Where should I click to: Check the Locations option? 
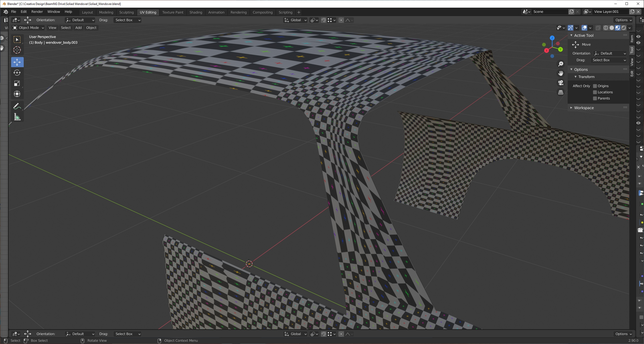tap(595, 92)
